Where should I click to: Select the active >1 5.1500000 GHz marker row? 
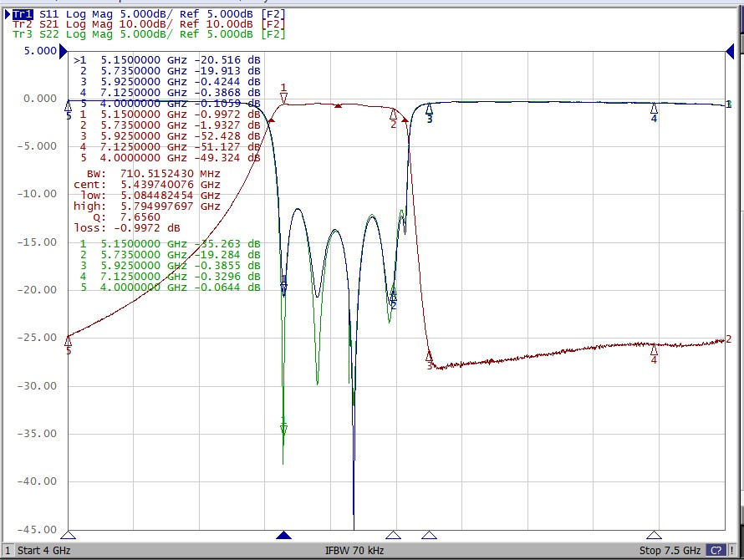click(x=167, y=60)
